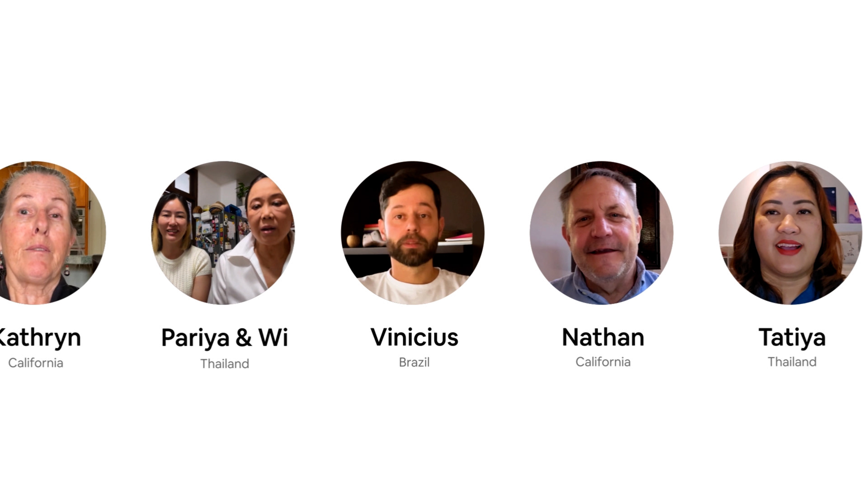
Task: Select the Pariya & Wi profile photo
Action: (x=223, y=233)
